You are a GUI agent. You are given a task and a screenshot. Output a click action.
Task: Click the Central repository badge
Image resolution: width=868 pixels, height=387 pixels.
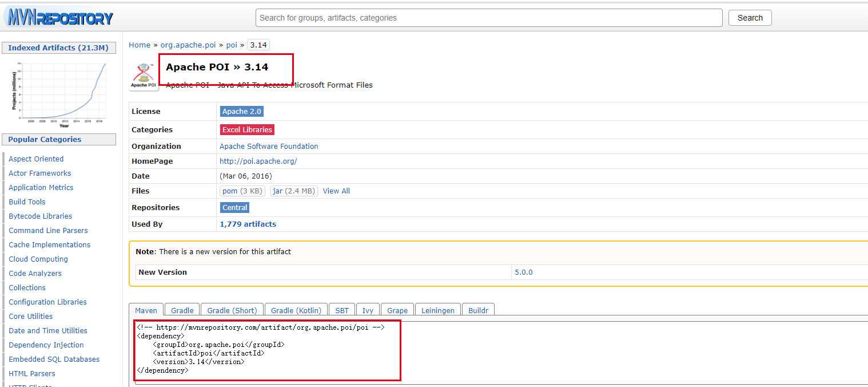point(235,208)
